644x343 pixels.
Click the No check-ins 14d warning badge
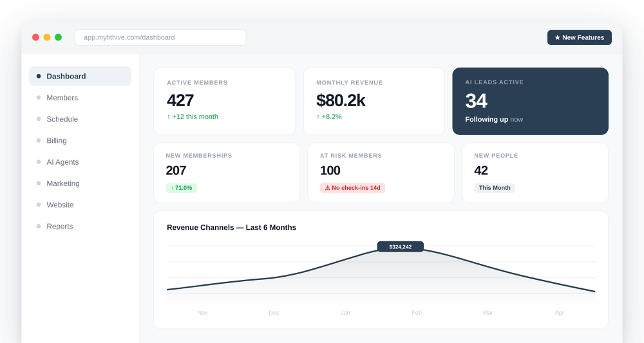pos(352,188)
